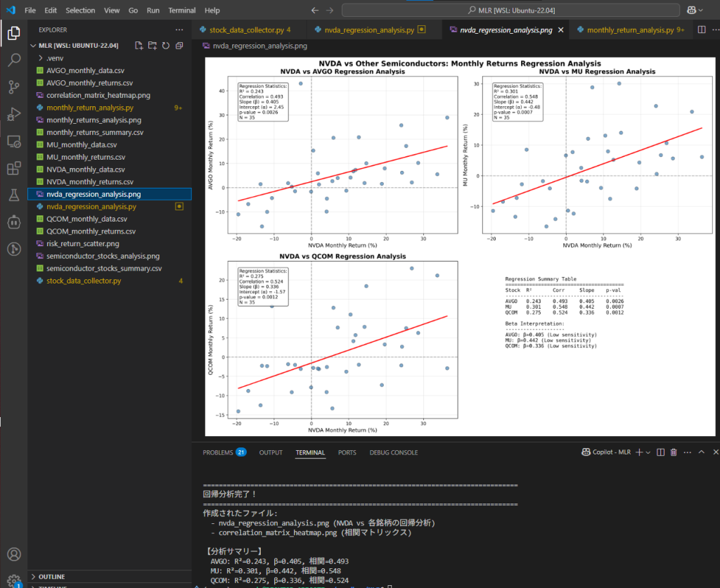Open the launch profile dropdown beside new terminal
Viewport: 720px width, 588px height.
648,452
